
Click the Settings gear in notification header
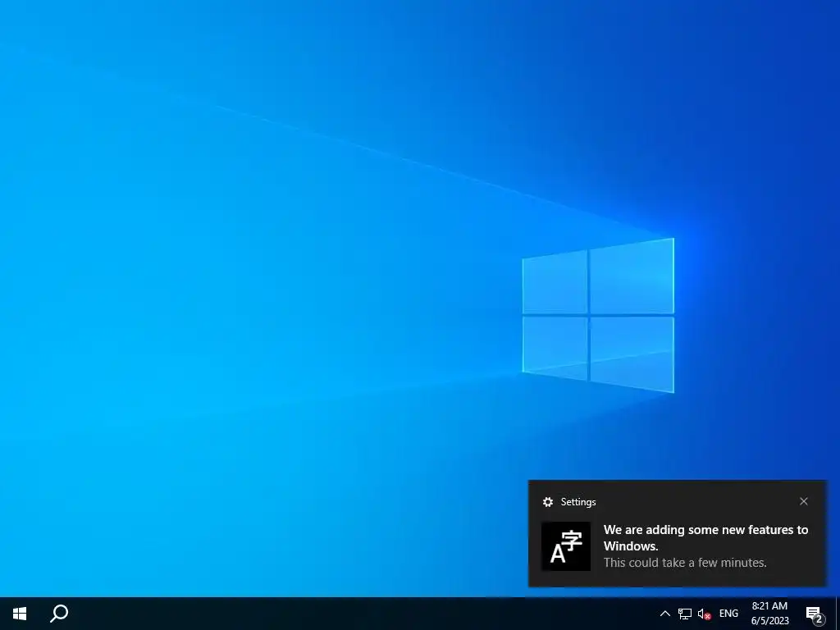pyautogui.click(x=547, y=502)
